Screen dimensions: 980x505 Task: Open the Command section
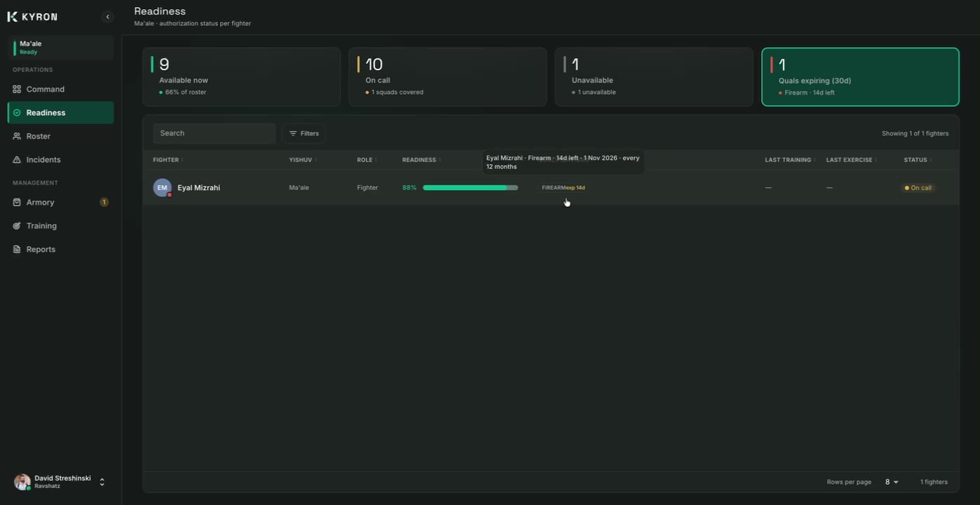point(60,89)
